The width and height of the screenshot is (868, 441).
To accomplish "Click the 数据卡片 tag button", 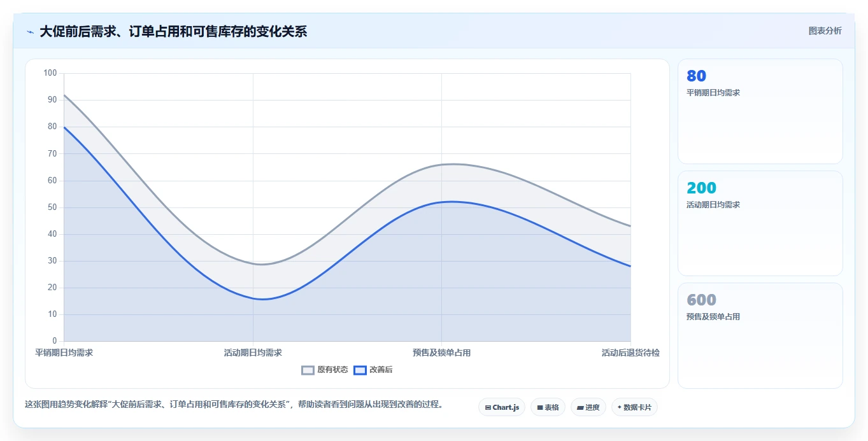I will pos(634,407).
